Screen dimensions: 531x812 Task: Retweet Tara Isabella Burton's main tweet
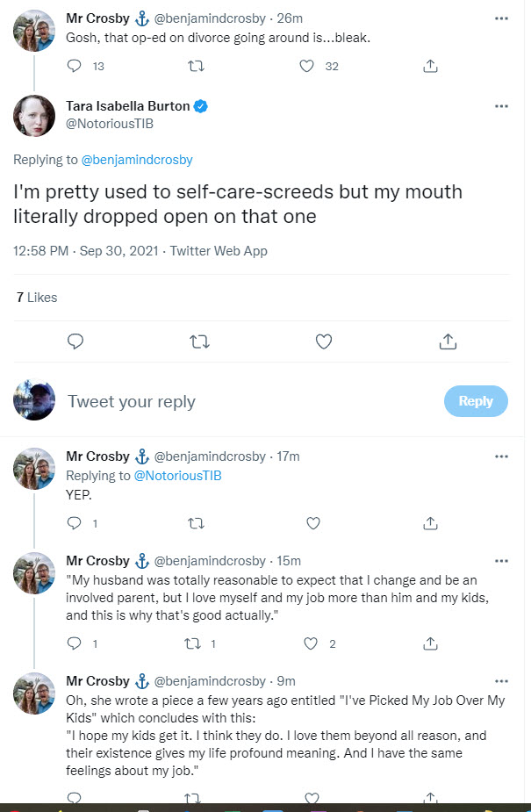point(199,341)
